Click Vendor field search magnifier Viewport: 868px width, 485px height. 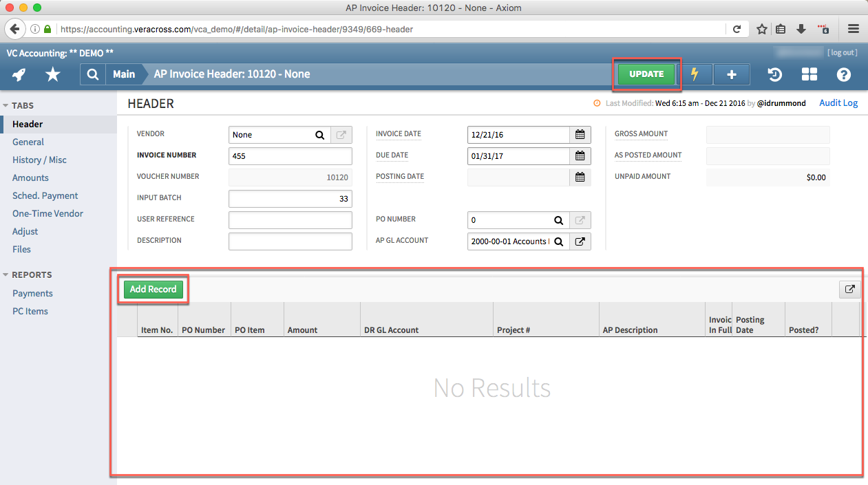coord(319,135)
